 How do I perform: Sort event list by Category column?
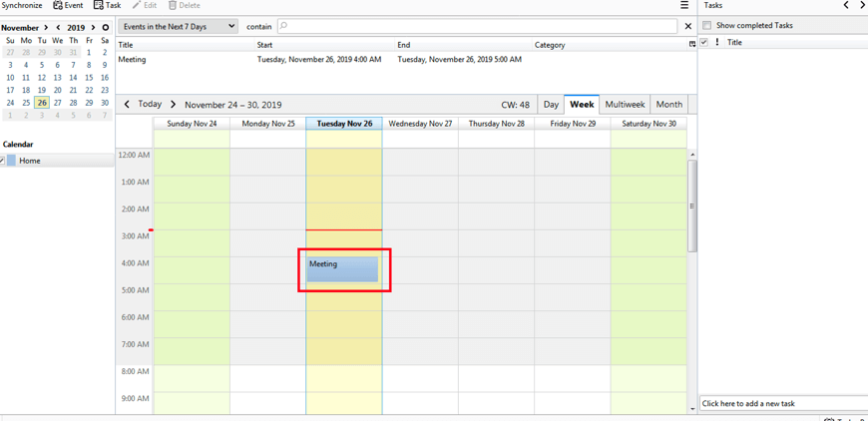click(x=550, y=45)
